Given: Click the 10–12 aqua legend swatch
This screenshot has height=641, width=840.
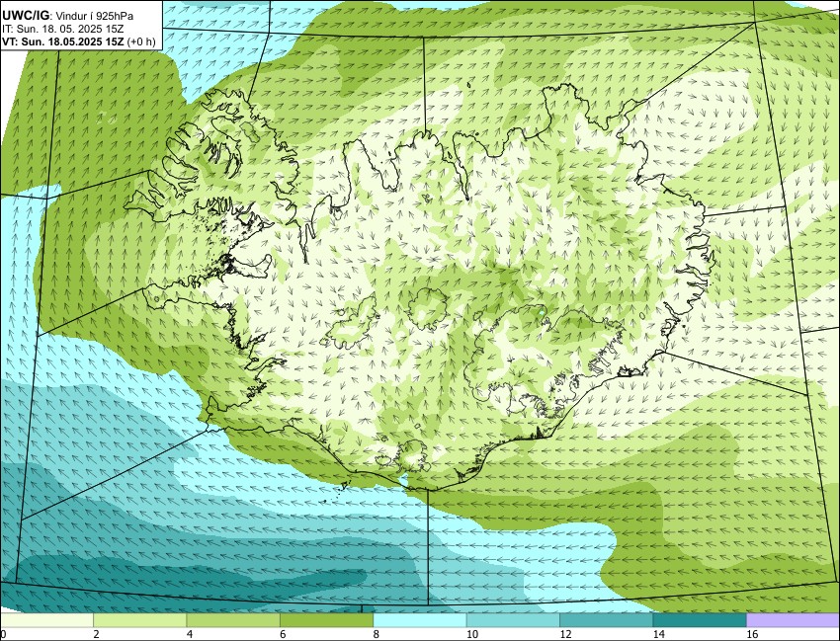Looking at the screenshot, I should click(513, 620).
